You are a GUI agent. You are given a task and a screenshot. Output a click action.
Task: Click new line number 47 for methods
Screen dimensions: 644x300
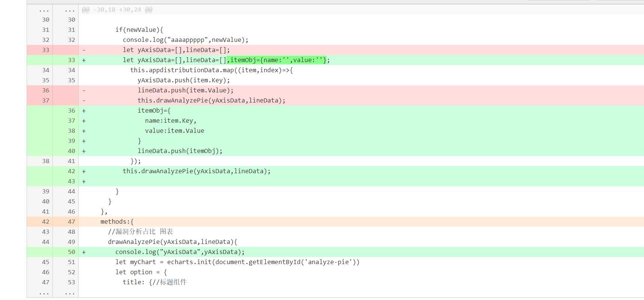point(72,221)
